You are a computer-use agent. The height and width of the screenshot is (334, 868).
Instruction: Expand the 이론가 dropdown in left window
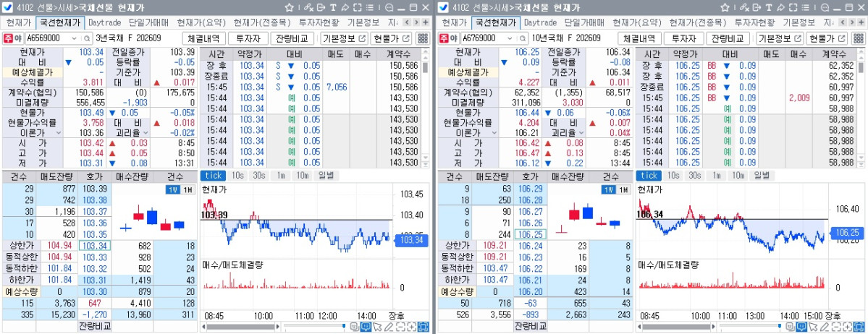point(58,133)
